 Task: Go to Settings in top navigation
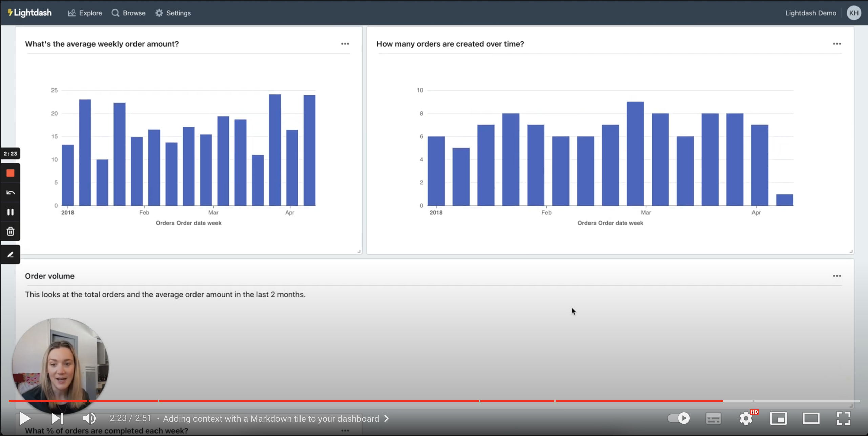(173, 13)
